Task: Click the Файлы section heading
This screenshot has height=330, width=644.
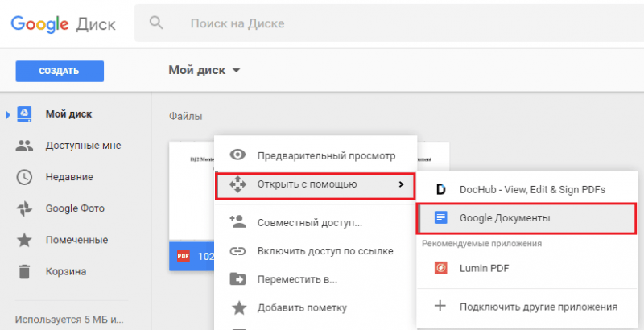Action: tap(186, 117)
